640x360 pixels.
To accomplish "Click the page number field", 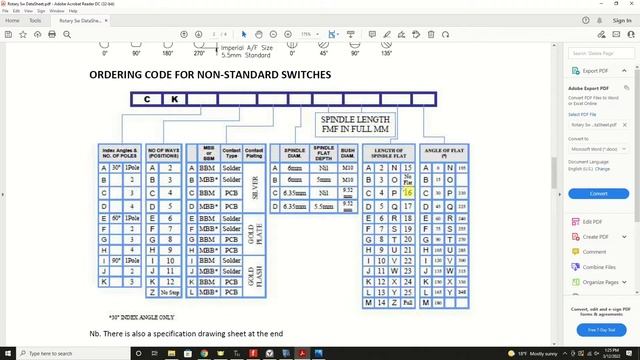I will [214, 35].
